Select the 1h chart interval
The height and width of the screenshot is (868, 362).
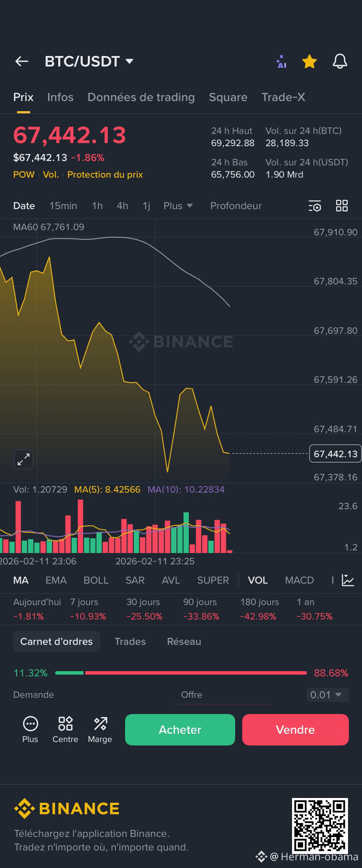click(97, 206)
